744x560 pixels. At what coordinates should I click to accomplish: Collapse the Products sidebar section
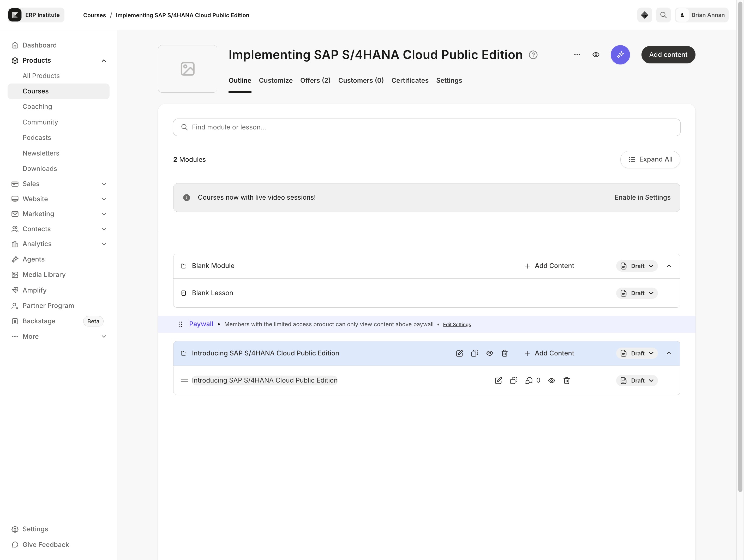pyautogui.click(x=104, y=61)
